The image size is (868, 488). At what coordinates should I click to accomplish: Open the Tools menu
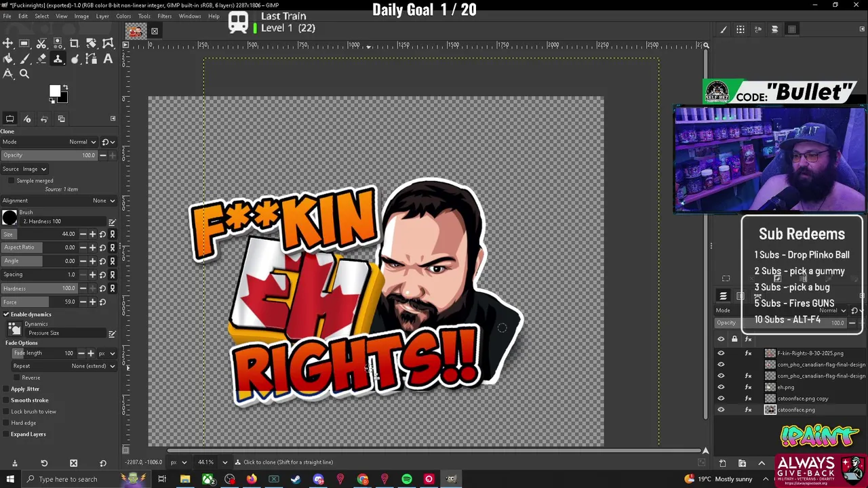pos(144,16)
